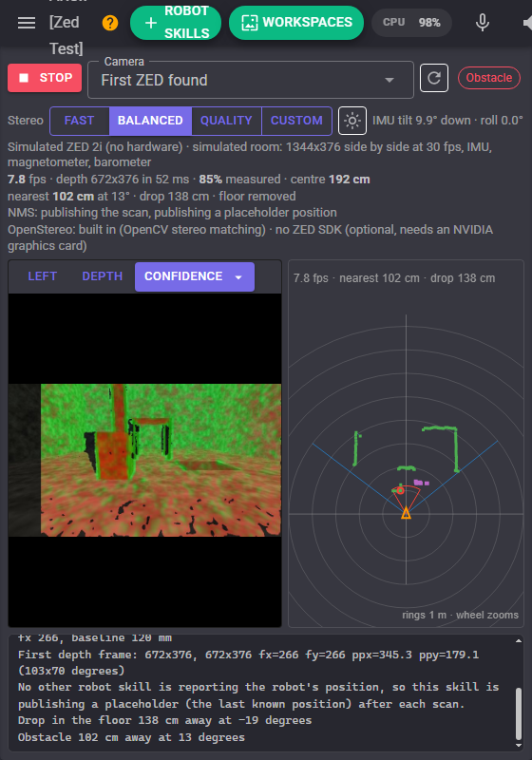Click 'nearest 102 cm at 13°' status text
532x760 pixels.
[68, 197]
